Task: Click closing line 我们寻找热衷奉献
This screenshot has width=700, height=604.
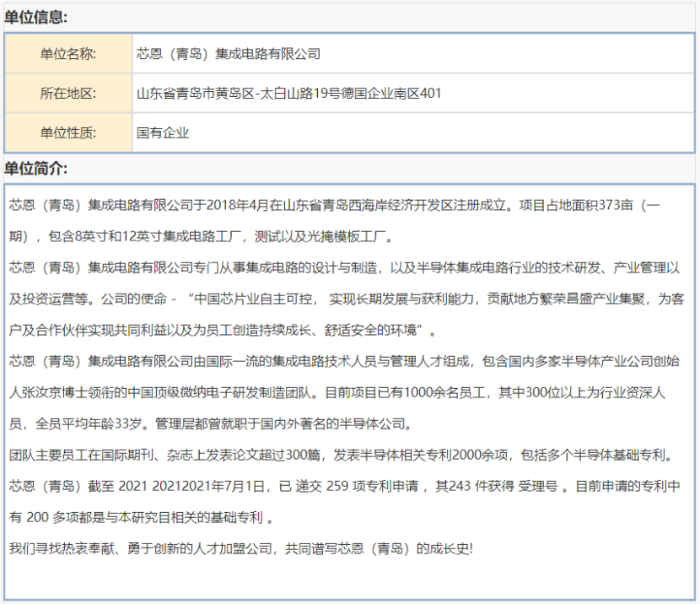Action: pyautogui.click(x=241, y=548)
